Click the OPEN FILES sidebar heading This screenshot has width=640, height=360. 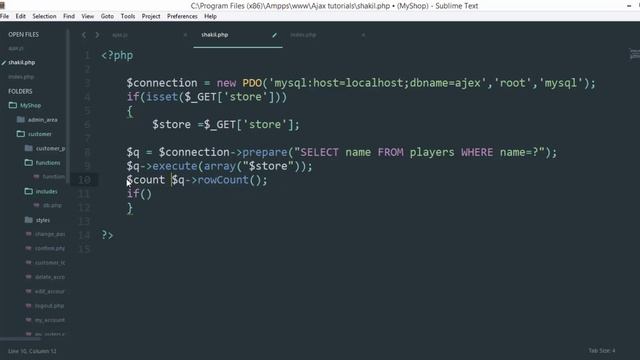tap(24, 35)
